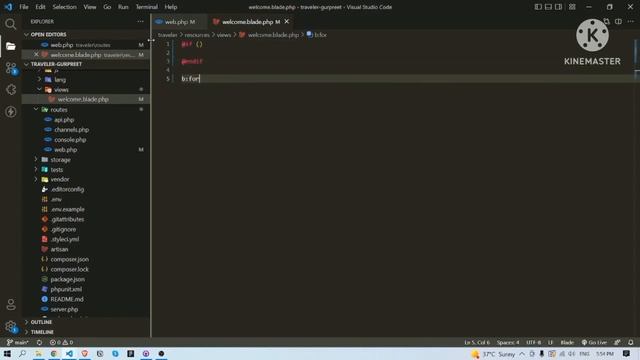
Task: Close welcome.blade.php in Open Editors list
Action: click(x=36, y=54)
